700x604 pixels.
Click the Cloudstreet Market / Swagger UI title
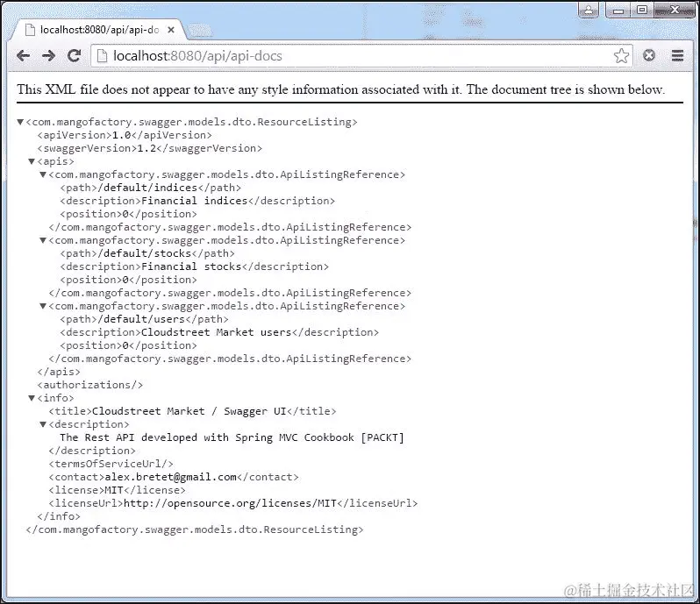point(189,411)
